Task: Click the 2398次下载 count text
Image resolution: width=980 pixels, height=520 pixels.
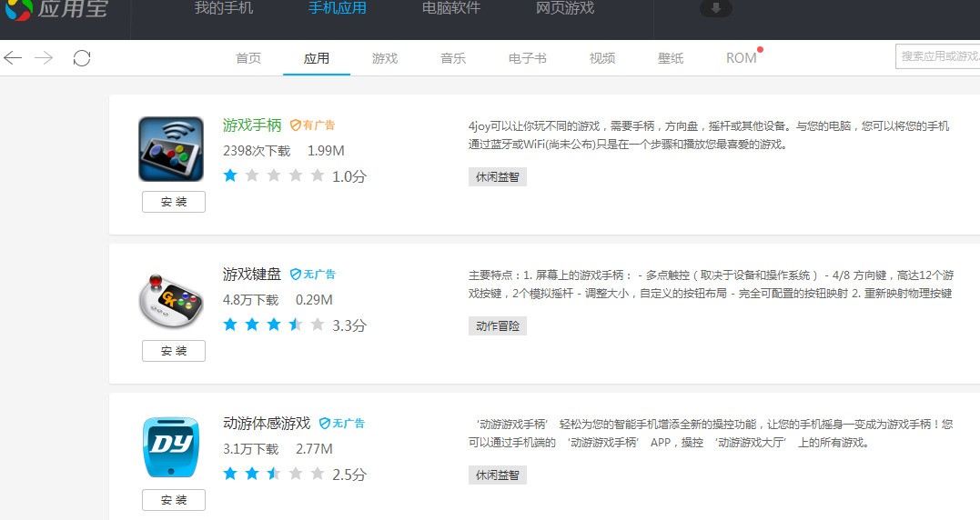Action: 257,150
